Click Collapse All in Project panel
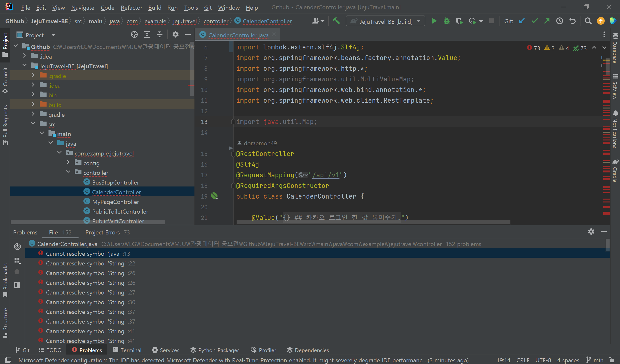 [x=160, y=35]
